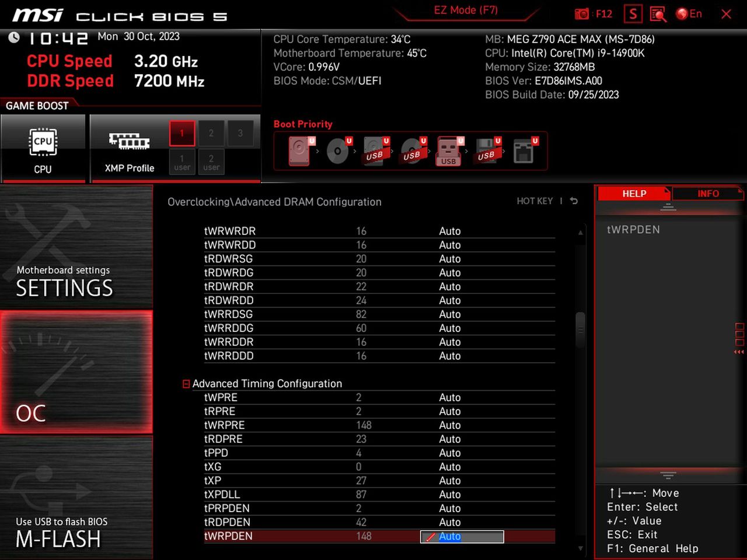Change language with the En globe icon
Image resolution: width=747 pixels, height=560 pixels.
(689, 14)
